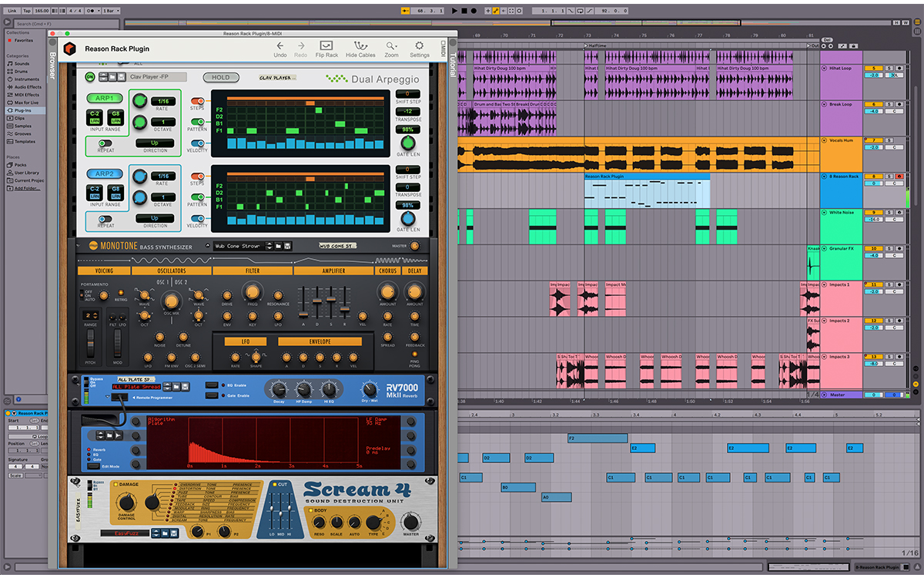The width and height of the screenshot is (924, 578).
Task: Start playback with the Play button
Action: 455,11
